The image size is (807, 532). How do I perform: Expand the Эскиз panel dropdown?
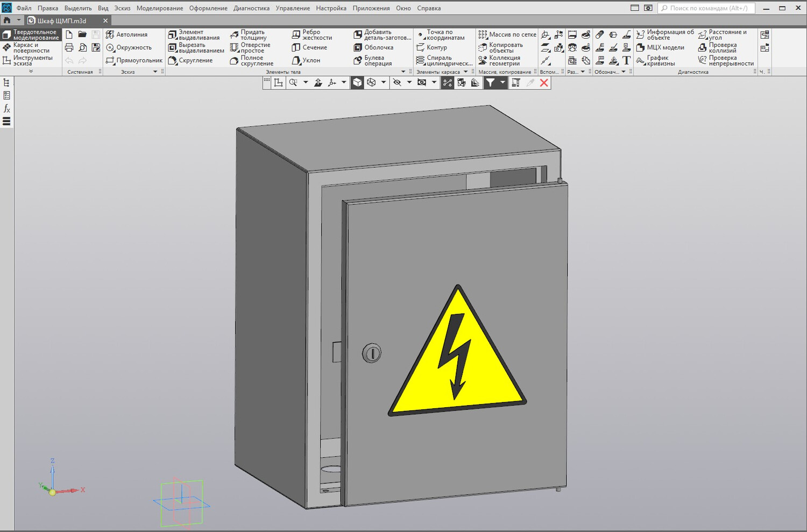coord(155,72)
